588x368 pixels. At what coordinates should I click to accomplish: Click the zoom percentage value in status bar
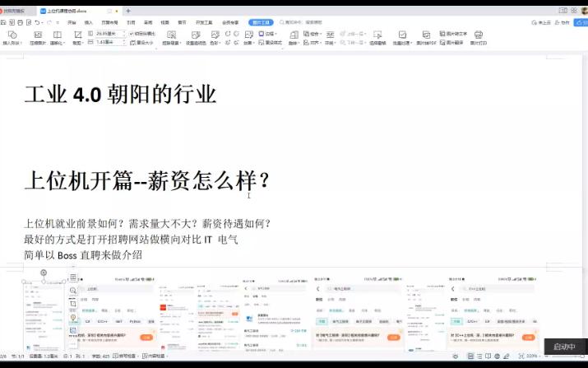[x=532, y=356]
